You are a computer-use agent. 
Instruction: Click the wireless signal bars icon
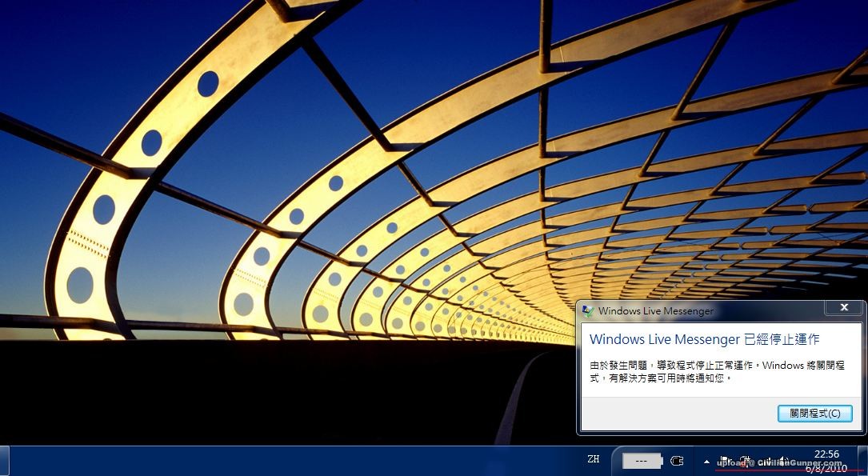pyautogui.click(x=766, y=461)
